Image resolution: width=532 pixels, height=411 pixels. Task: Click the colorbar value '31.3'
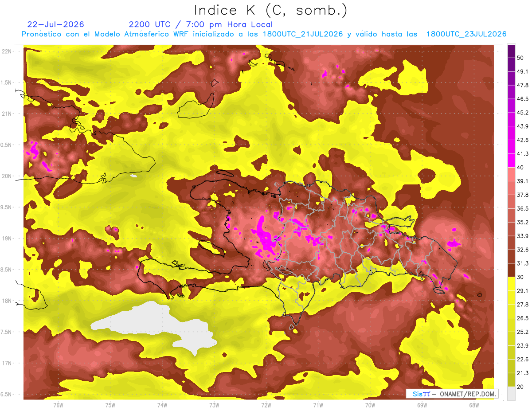pos(523,263)
